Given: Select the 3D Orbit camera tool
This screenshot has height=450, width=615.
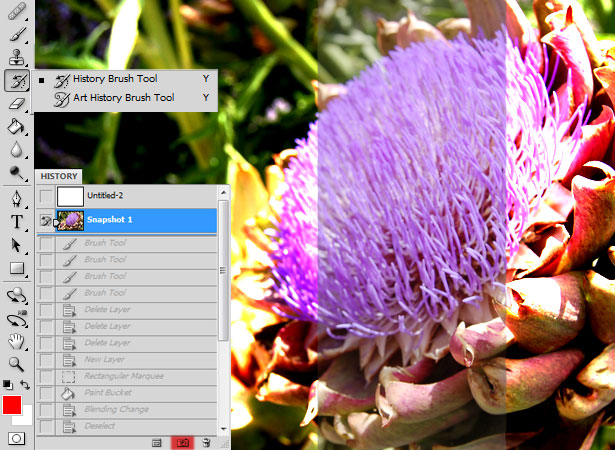Looking at the screenshot, I should (x=16, y=319).
